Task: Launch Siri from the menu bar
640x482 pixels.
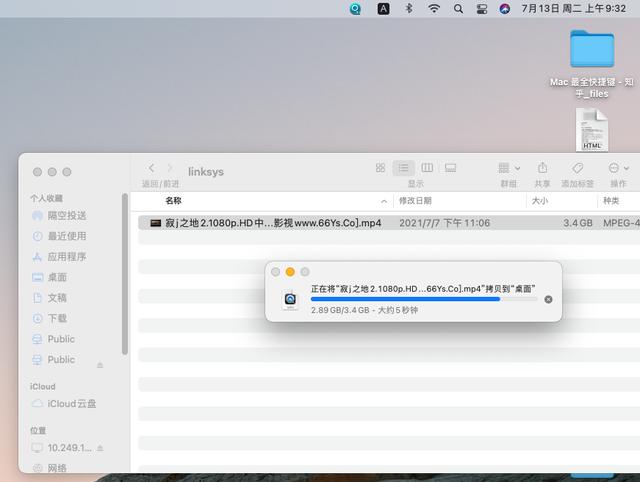Action: [504, 9]
